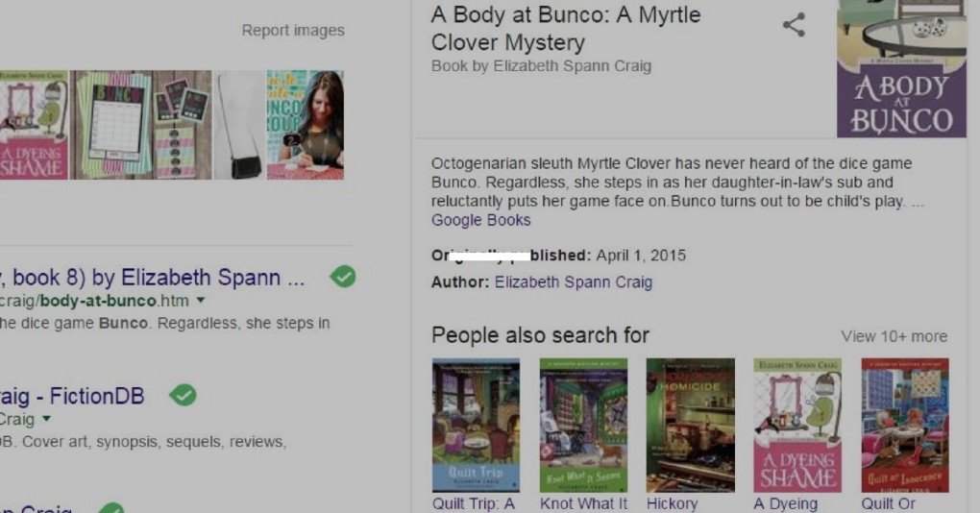The image size is (980, 513).
Task: Open the A Dyeing Shame related cover
Action: pos(797,425)
